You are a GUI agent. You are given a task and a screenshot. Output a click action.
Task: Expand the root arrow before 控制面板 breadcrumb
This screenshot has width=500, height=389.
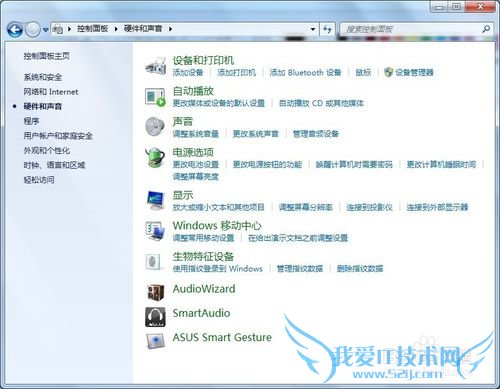pyautogui.click(x=69, y=29)
